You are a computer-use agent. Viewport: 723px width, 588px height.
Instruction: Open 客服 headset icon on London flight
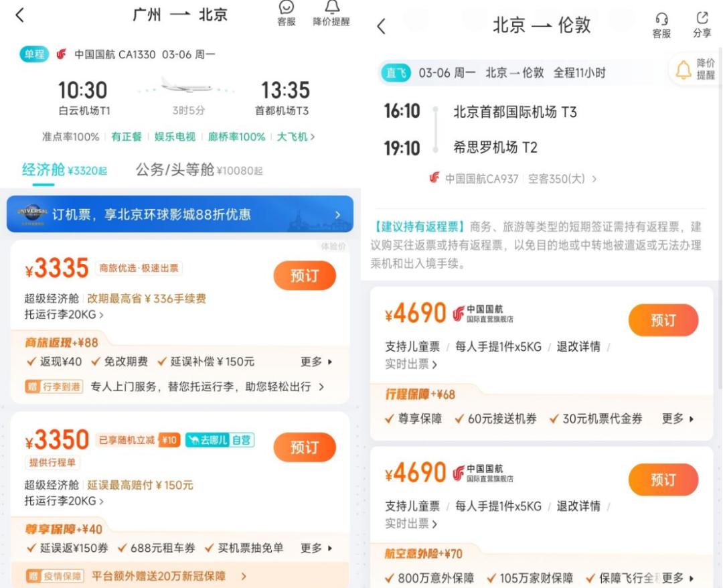coord(661,25)
